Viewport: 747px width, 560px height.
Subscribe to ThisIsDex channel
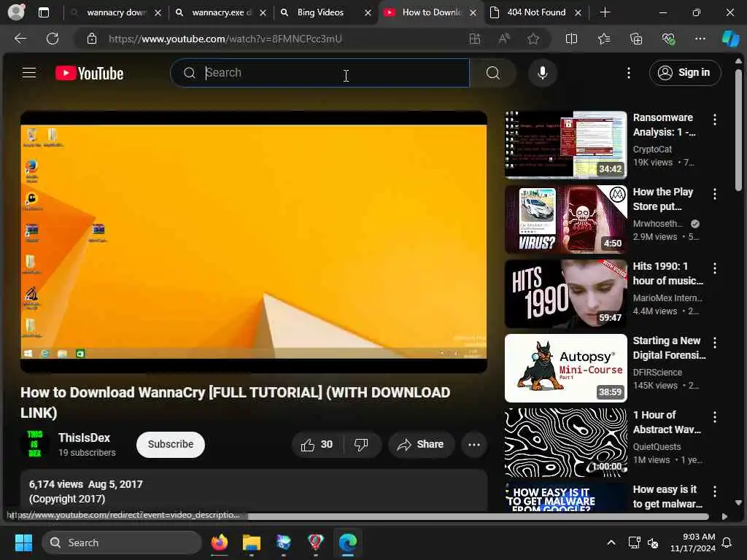pyautogui.click(x=171, y=444)
